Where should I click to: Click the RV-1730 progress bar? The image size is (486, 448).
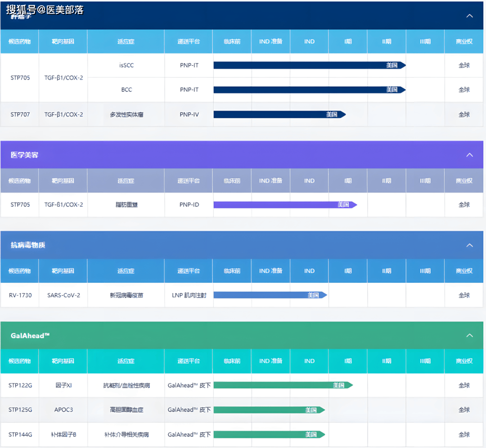(270, 295)
